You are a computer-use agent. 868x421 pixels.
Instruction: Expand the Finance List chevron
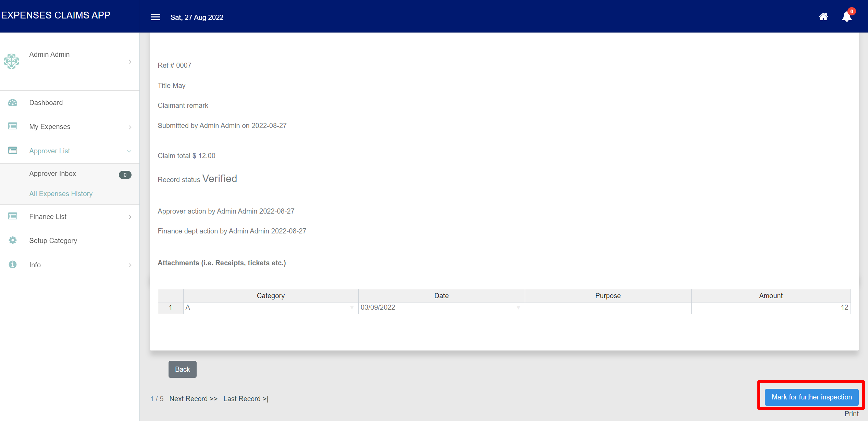click(130, 217)
